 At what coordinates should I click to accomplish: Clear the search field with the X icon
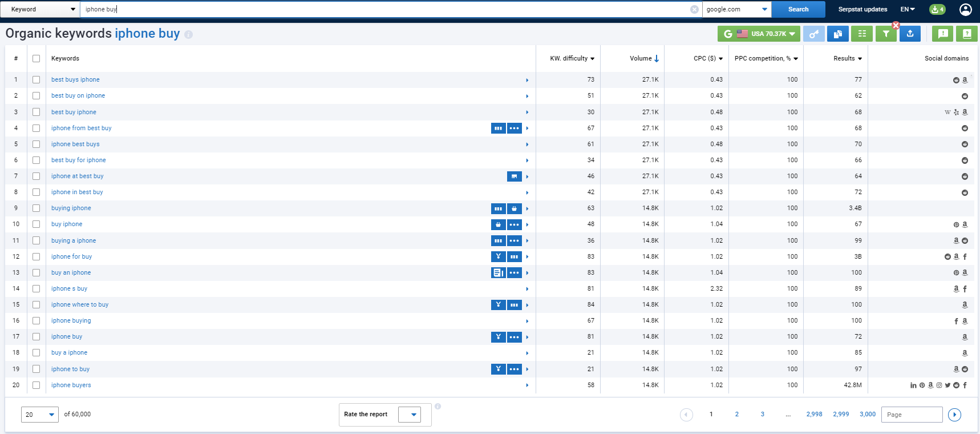coord(694,9)
